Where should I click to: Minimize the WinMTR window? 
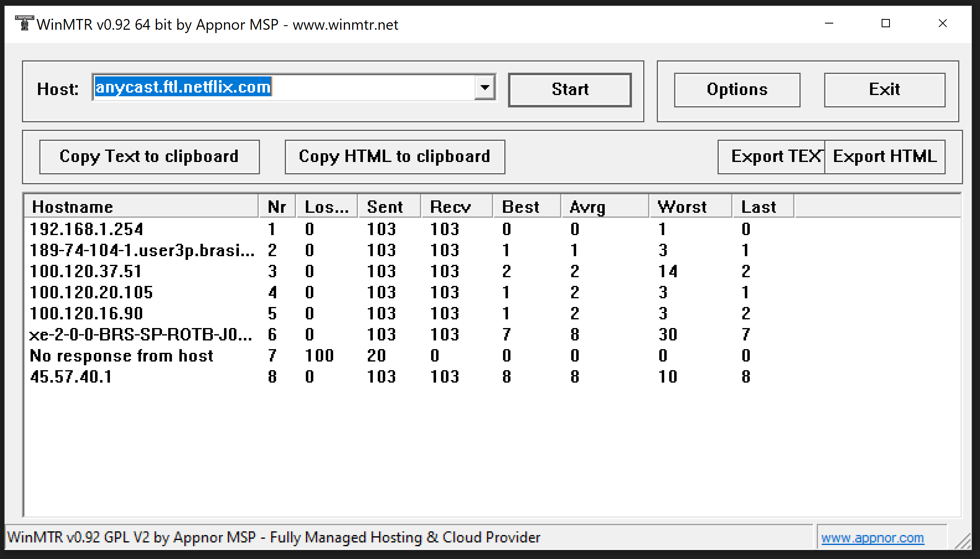pyautogui.click(x=829, y=24)
